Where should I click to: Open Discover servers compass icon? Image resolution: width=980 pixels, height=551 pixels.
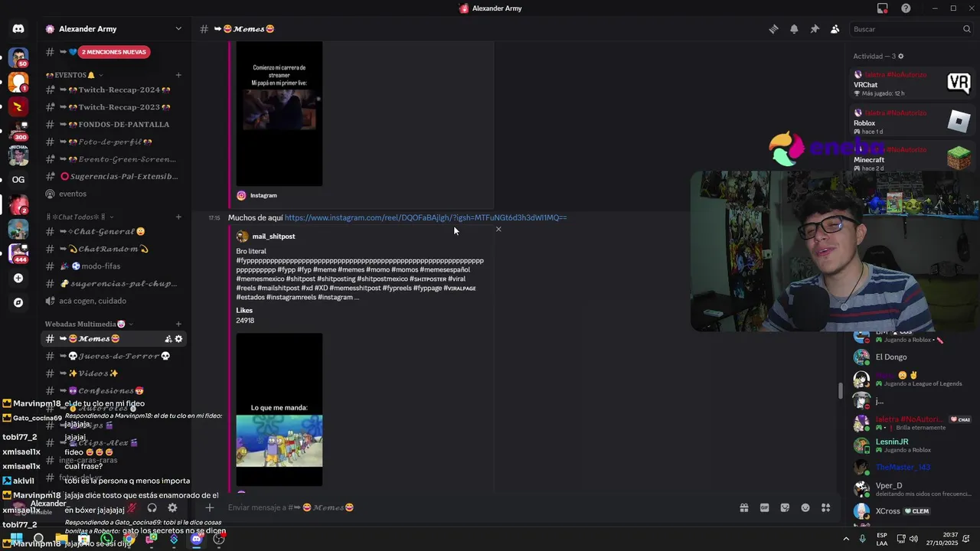(18, 302)
